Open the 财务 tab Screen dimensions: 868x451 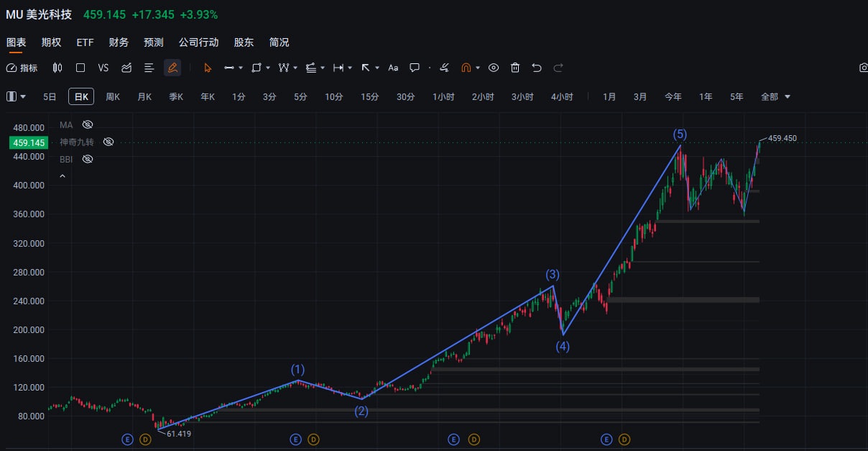[x=119, y=42]
